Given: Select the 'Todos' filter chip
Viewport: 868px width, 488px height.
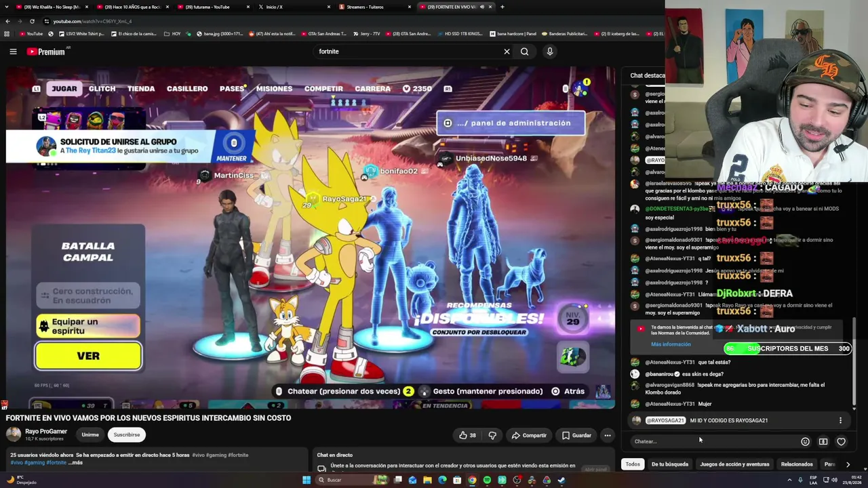Looking at the screenshot, I should 633,464.
